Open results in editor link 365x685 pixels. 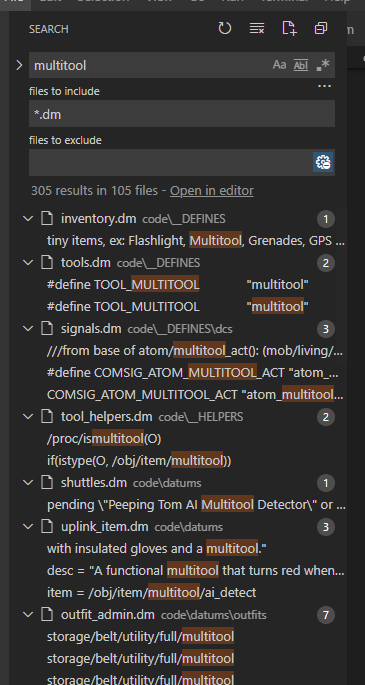212,190
